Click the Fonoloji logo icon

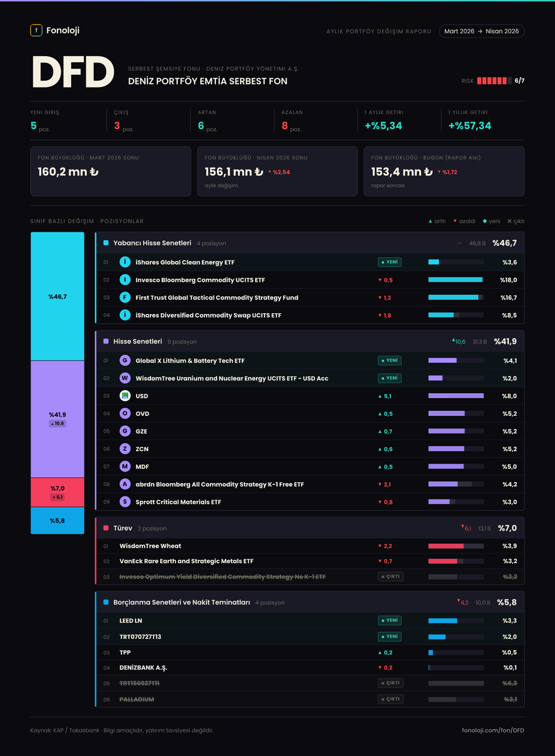[x=36, y=30]
